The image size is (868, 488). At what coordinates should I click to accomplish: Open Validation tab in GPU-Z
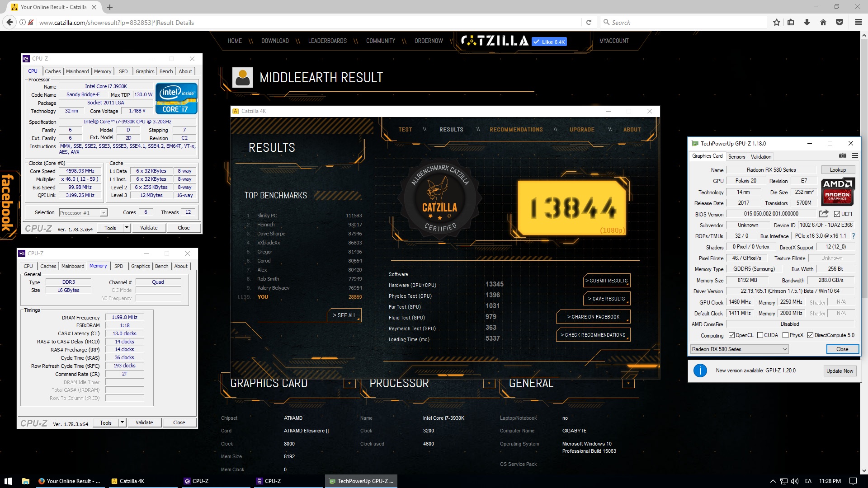tap(761, 157)
